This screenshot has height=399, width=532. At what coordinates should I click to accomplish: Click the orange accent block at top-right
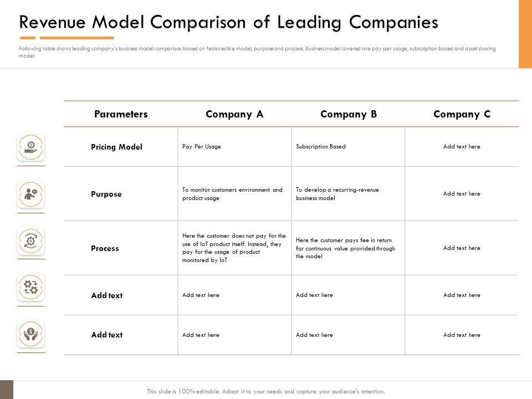click(525, 34)
